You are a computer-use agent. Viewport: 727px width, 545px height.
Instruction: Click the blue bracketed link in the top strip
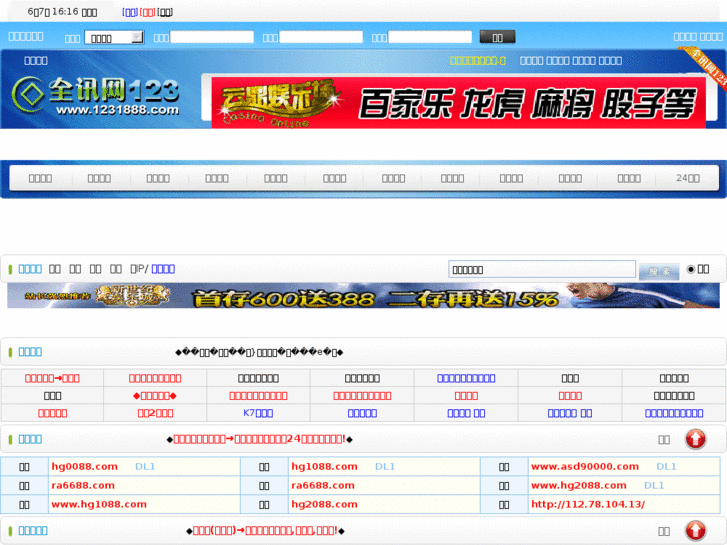pos(130,13)
